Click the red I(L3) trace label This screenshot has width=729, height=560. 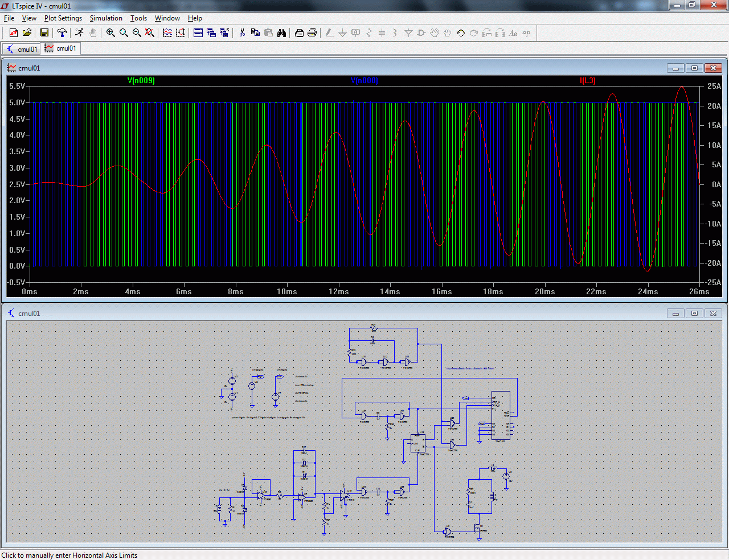click(587, 80)
